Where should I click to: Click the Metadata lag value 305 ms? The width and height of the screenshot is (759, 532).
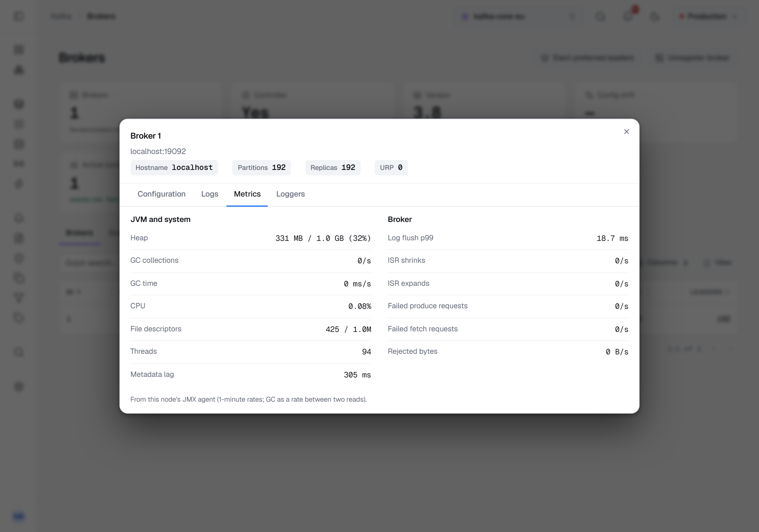pyautogui.click(x=357, y=375)
